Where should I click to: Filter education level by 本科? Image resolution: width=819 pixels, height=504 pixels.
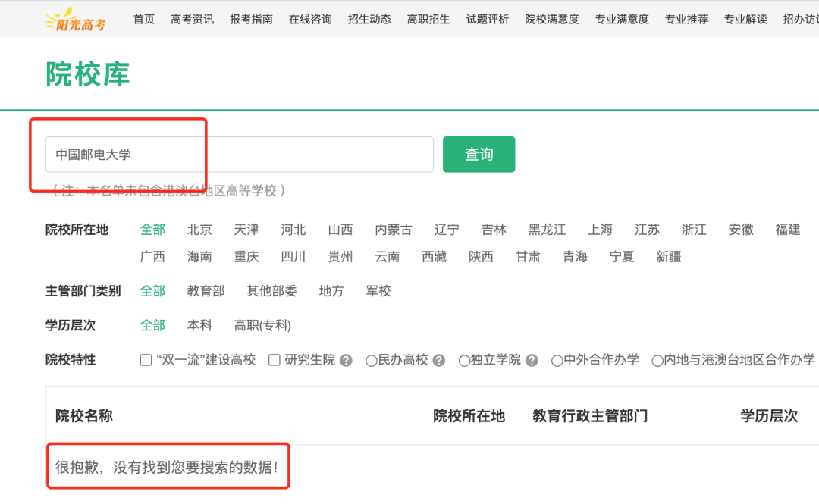click(199, 325)
